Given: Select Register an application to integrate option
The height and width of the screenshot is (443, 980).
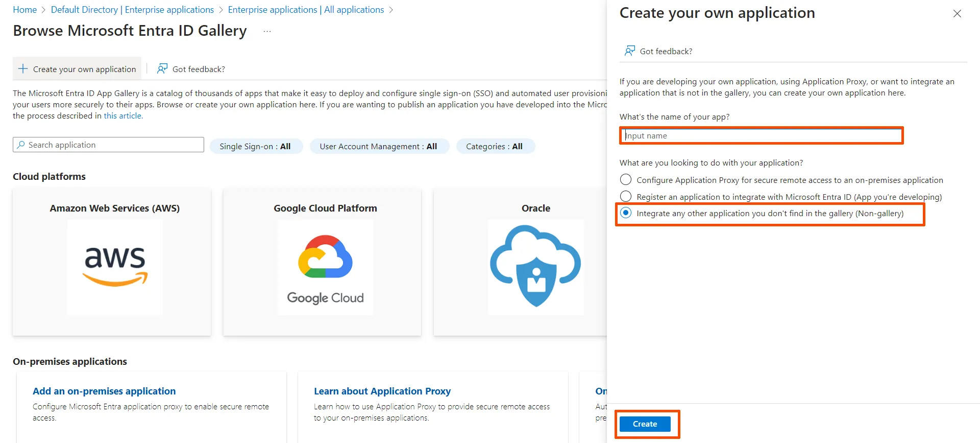Looking at the screenshot, I should click(x=626, y=197).
